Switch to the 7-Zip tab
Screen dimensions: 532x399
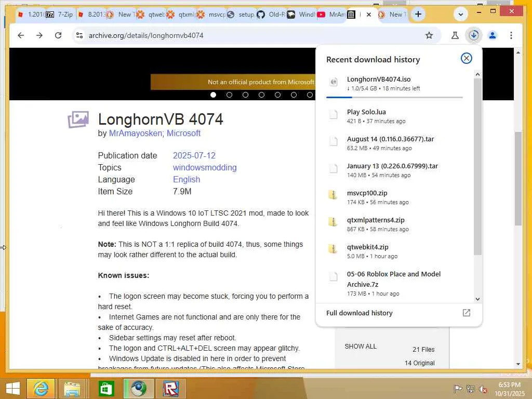click(x=59, y=15)
